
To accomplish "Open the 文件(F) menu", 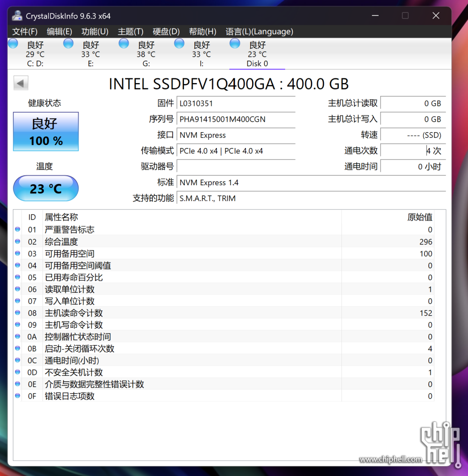I will pyautogui.click(x=25, y=32).
